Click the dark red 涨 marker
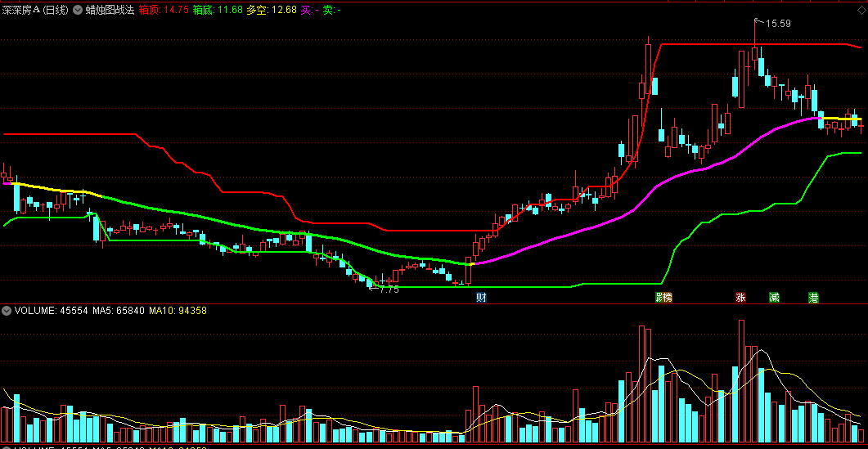 click(x=740, y=298)
